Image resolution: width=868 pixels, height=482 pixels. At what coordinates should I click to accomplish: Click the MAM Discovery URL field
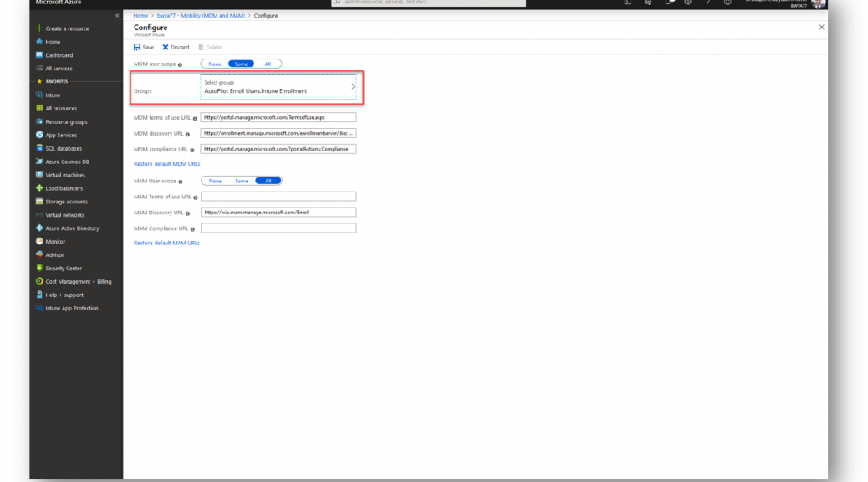[278, 213]
